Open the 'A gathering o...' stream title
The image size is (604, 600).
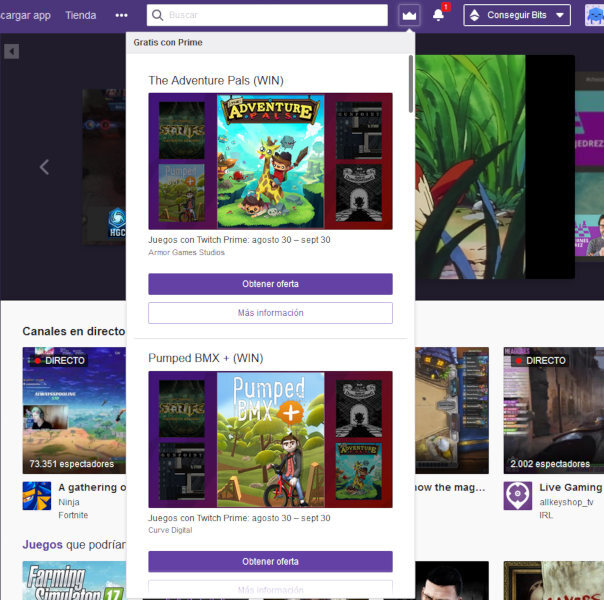coord(92,488)
